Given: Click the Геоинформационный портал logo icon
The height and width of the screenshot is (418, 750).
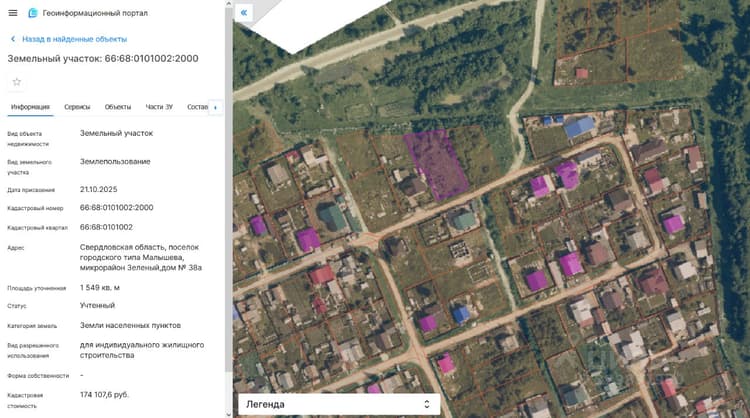Looking at the screenshot, I should pyautogui.click(x=33, y=13).
